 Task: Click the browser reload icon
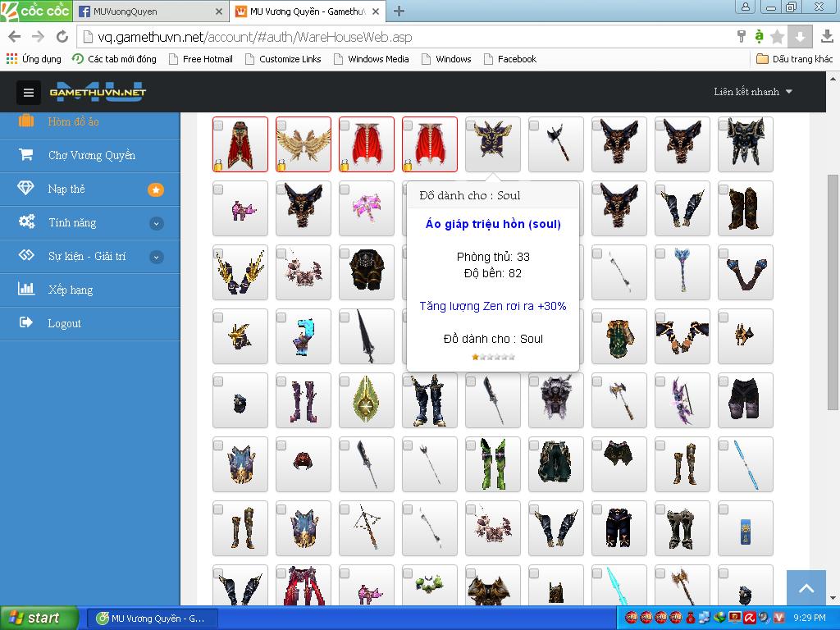(x=62, y=37)
